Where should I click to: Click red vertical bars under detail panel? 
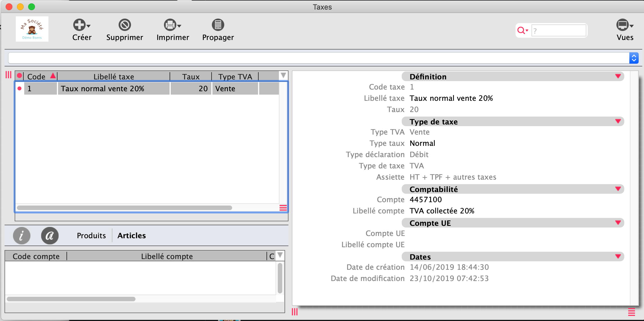click(x=295, y=312)
